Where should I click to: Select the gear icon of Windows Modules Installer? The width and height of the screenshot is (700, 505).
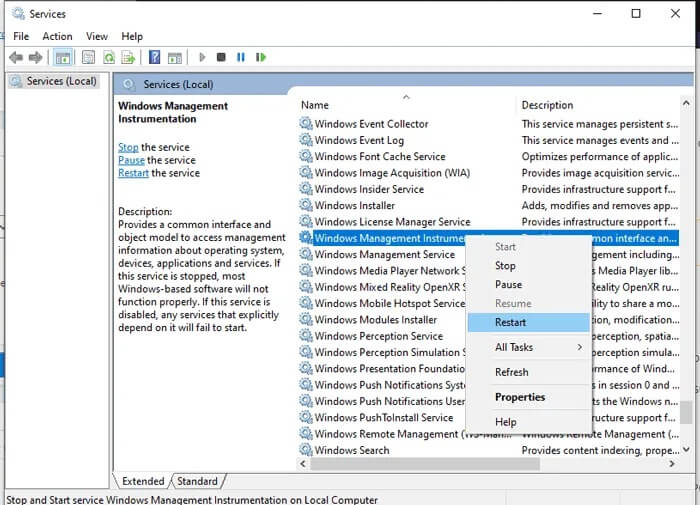[x=306, y=319]
